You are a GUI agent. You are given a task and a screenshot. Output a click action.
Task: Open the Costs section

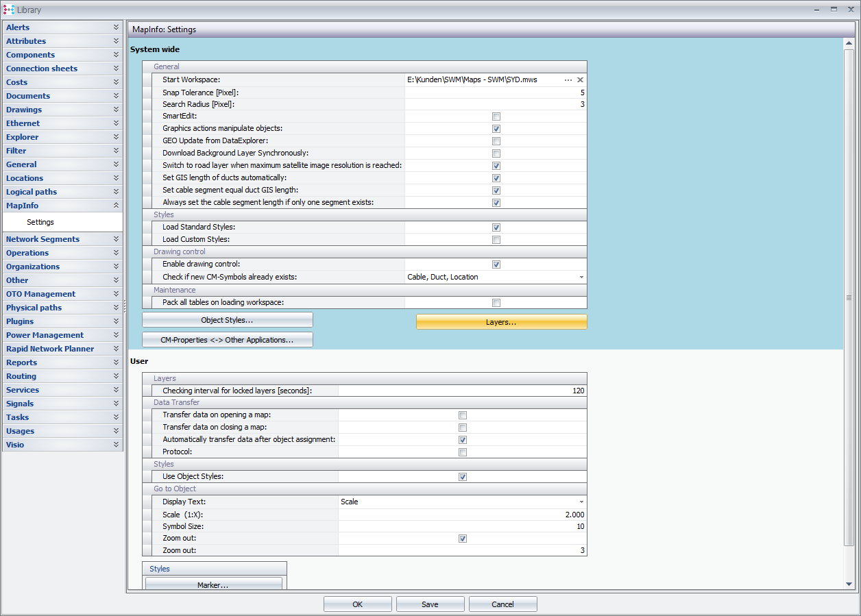click(62, 82)
